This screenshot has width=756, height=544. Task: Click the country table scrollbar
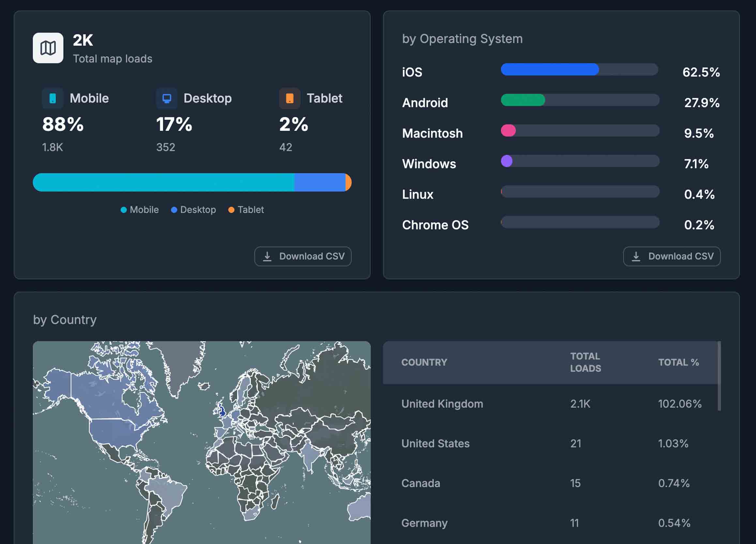pos(719,376)
